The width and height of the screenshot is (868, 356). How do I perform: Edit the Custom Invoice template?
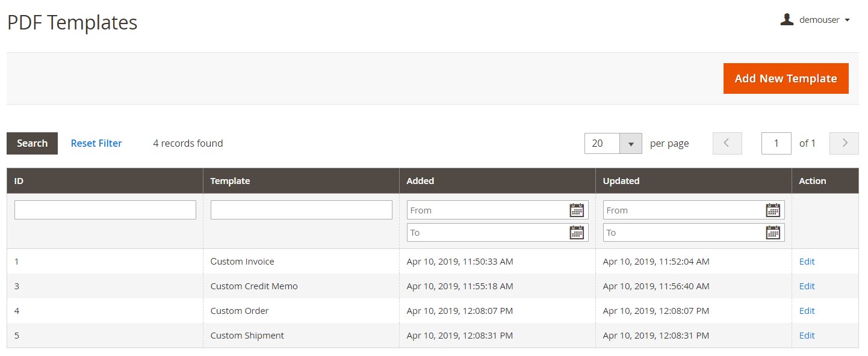[807, 262]
